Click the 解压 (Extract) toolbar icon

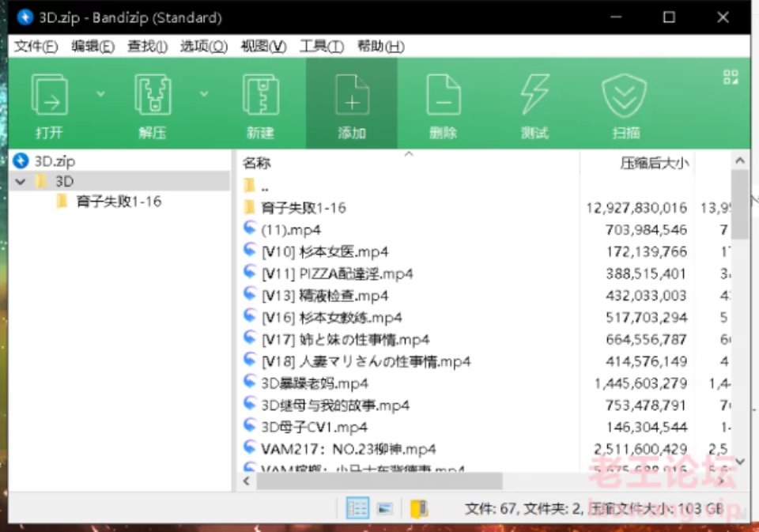[x=153, y=95]
